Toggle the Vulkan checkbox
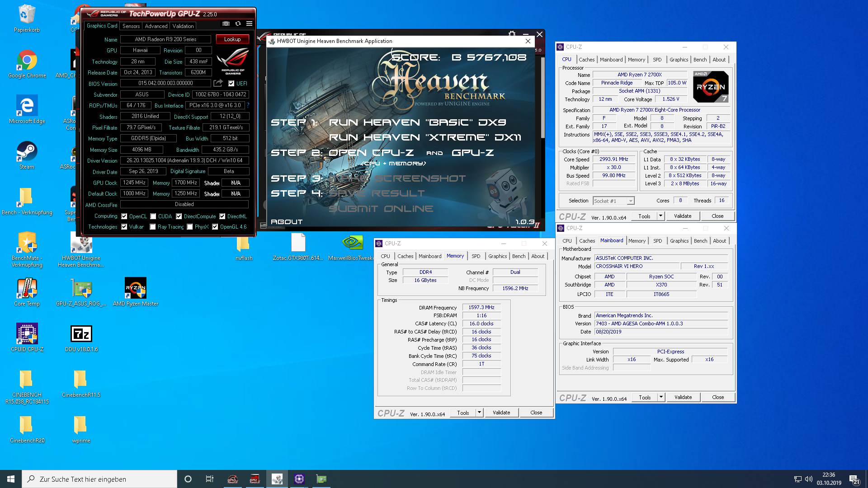This screenshot has width=868, height=488. click(x=124, y=227)
